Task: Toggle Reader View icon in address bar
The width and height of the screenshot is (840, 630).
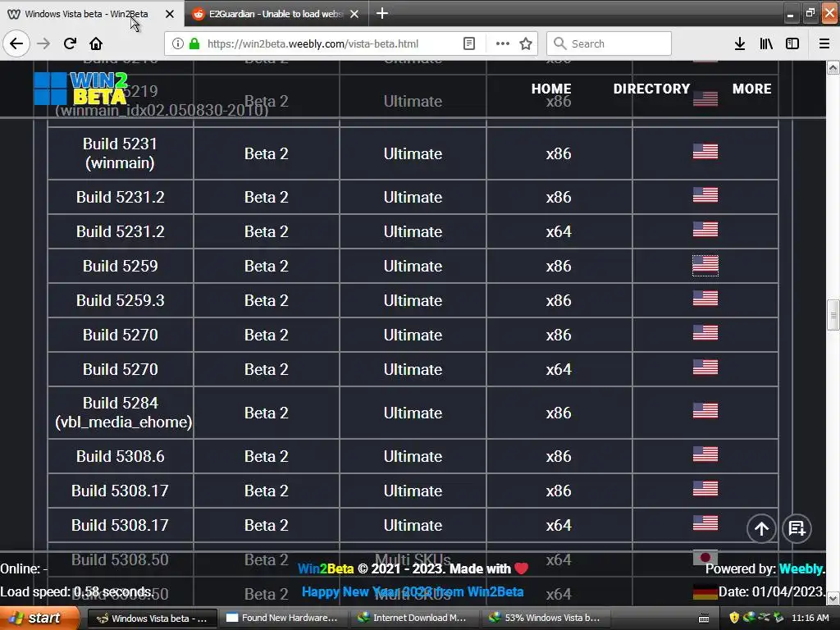Action: 468,43
